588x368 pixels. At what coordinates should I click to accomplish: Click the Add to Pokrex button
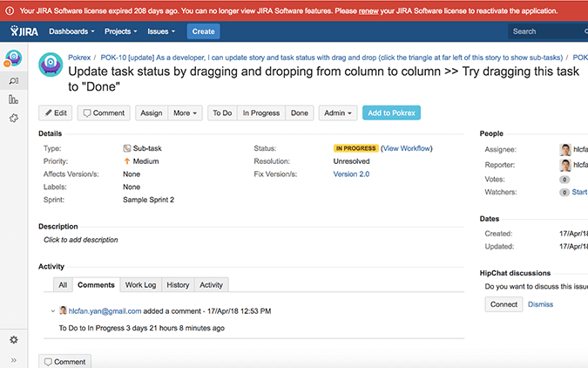(391, 113)
